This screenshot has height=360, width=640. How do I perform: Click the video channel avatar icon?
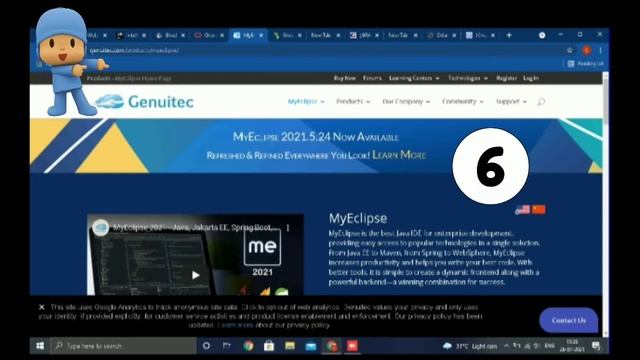coord(100,228)
